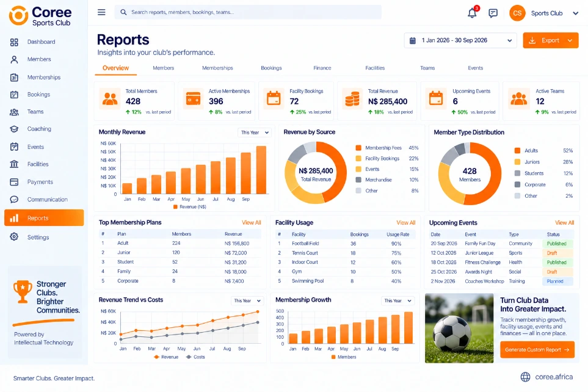The height and width of the screenshot is (392, 588).
Task: Click the Corporate plan row
Action: [x=180, y=281]
